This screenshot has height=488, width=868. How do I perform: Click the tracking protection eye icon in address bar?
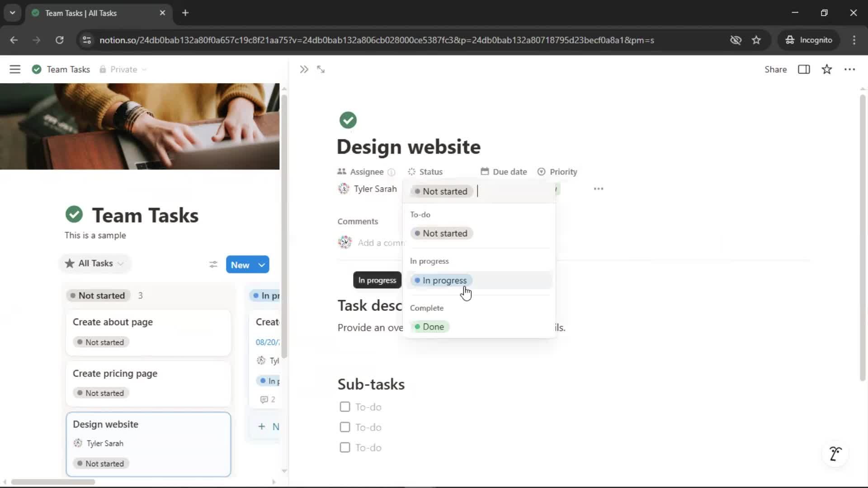pos(736,40)
